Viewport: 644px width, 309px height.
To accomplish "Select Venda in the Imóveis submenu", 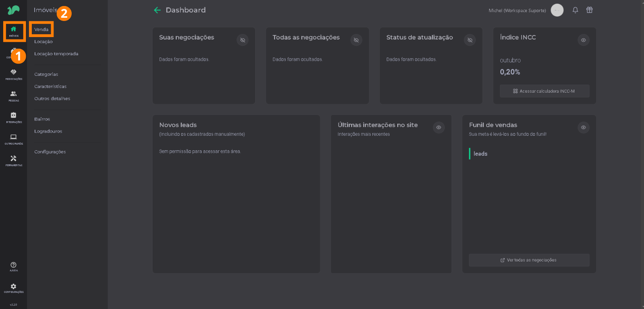I will (x=41, y=29).
